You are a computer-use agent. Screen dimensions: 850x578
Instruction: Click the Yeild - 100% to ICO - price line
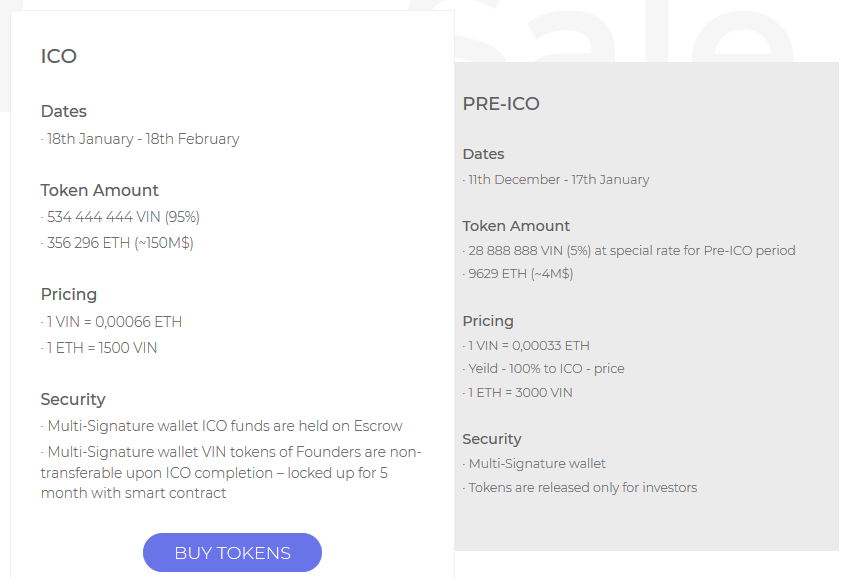click(x=543, y=369)
